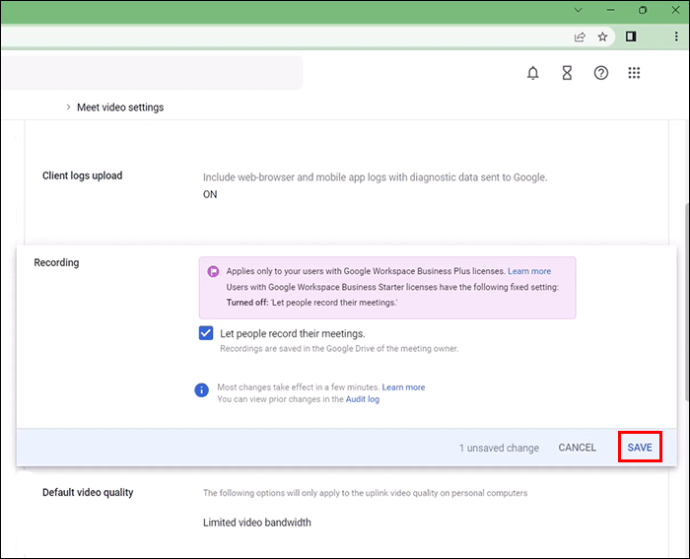Bookmark this page with the star icon
The width and height of the screenshot is (690, 559).
pos(603,37)
